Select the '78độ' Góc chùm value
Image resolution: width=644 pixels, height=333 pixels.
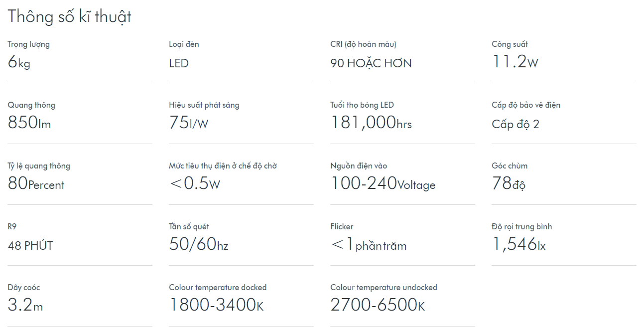(509, 184)
